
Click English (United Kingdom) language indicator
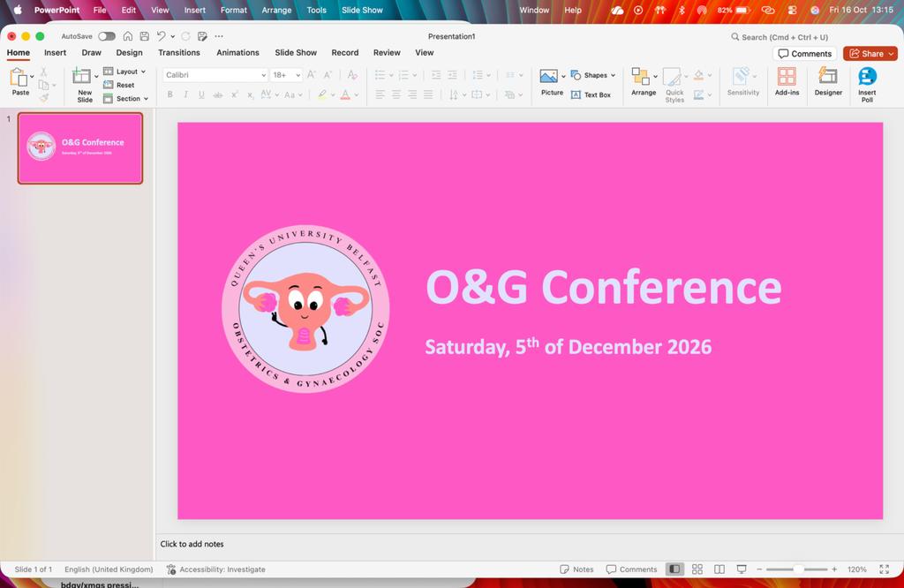[109, 569]
